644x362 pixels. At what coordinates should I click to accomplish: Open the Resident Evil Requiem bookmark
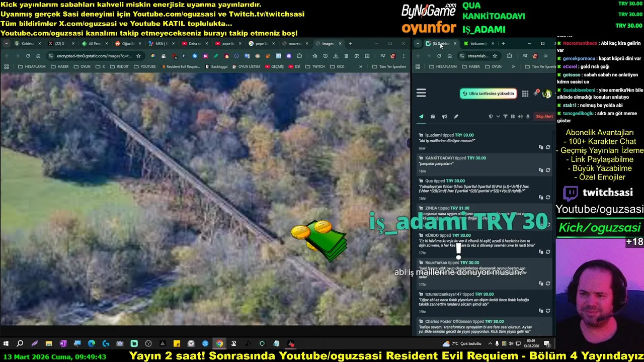(181, 66)
